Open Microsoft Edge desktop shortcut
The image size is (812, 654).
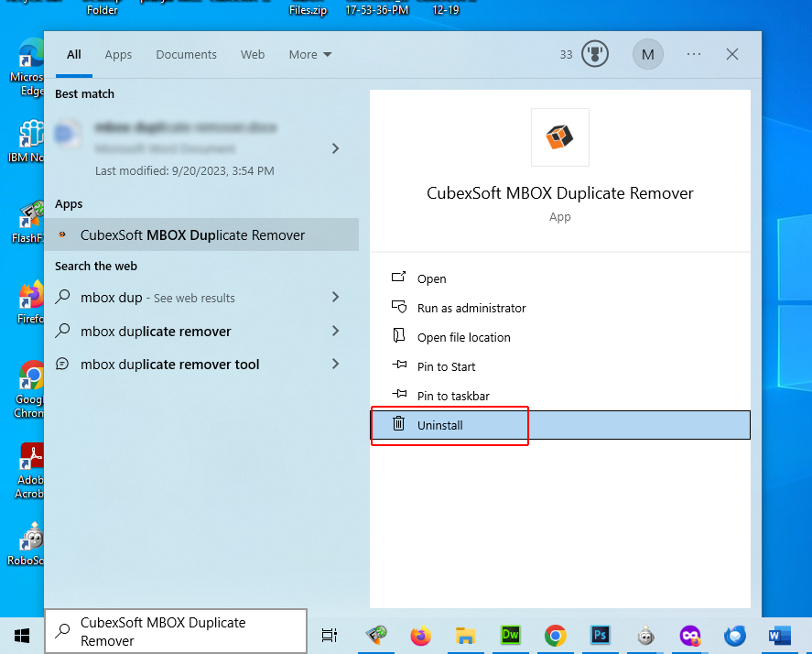(x=29, y=66)
